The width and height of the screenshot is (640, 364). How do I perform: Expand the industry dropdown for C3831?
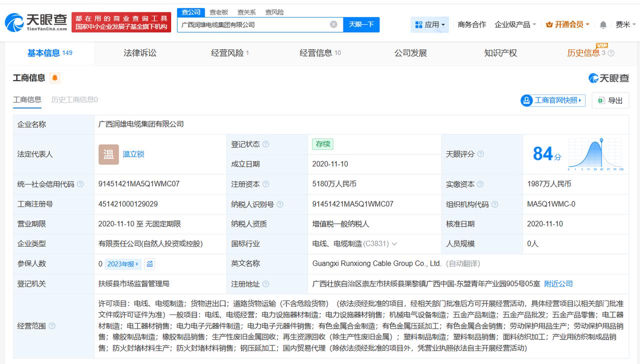[395, 243]
